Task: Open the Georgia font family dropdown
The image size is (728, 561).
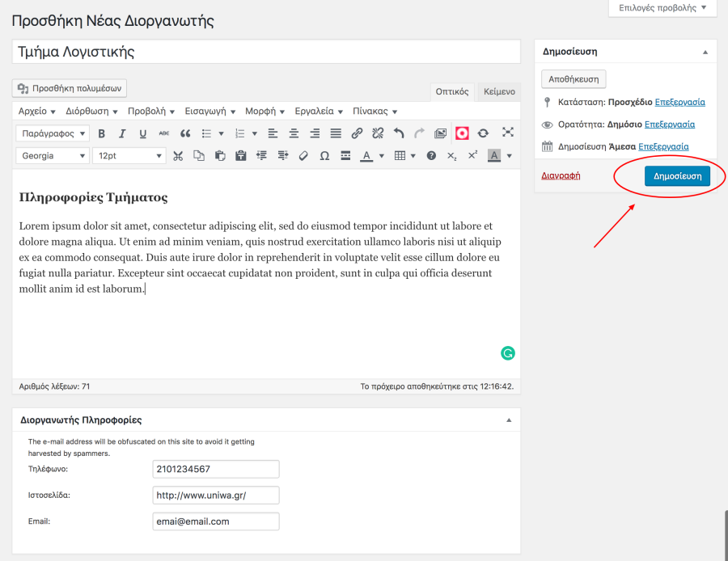Action: 53,155
